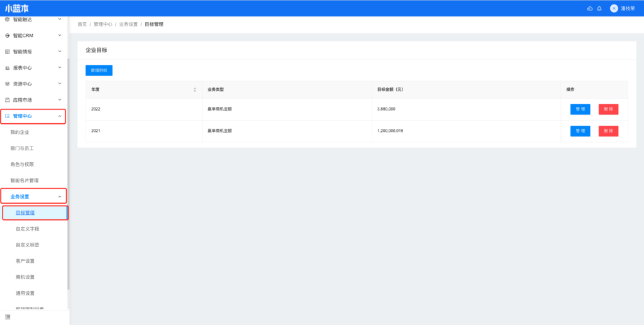Expand the 智能CRM menu chevron
The width and height of the screenshot is (644, 325).
pos(60,35)
